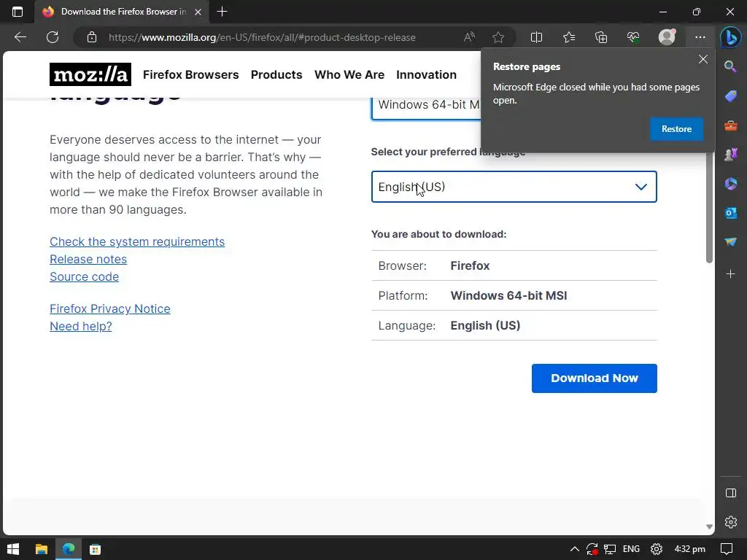Click Need help? link

[x=81, y=326]
